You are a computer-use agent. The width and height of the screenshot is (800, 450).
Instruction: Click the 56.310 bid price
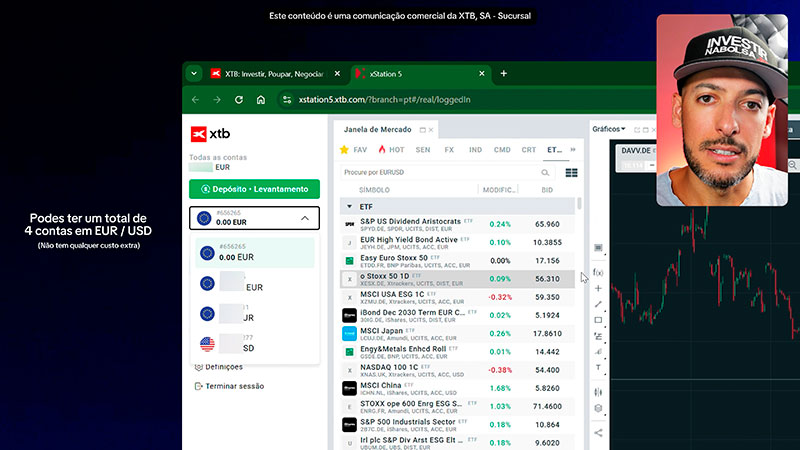point(547,279)
